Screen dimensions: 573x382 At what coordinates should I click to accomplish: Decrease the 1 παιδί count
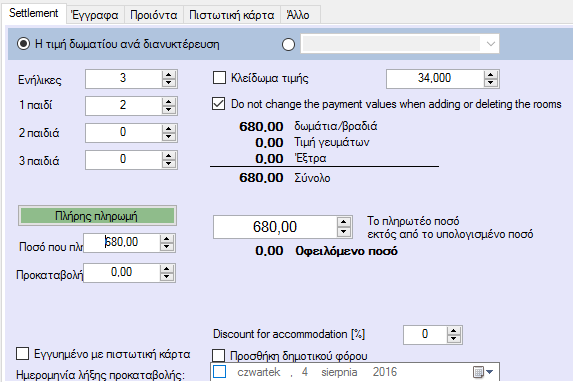point(168,110)
